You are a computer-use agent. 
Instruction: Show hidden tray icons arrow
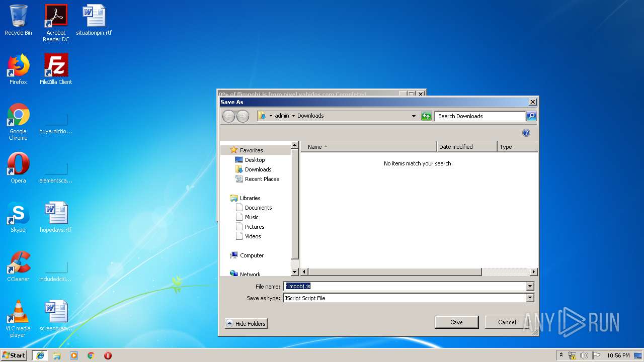tap(561, 355)
